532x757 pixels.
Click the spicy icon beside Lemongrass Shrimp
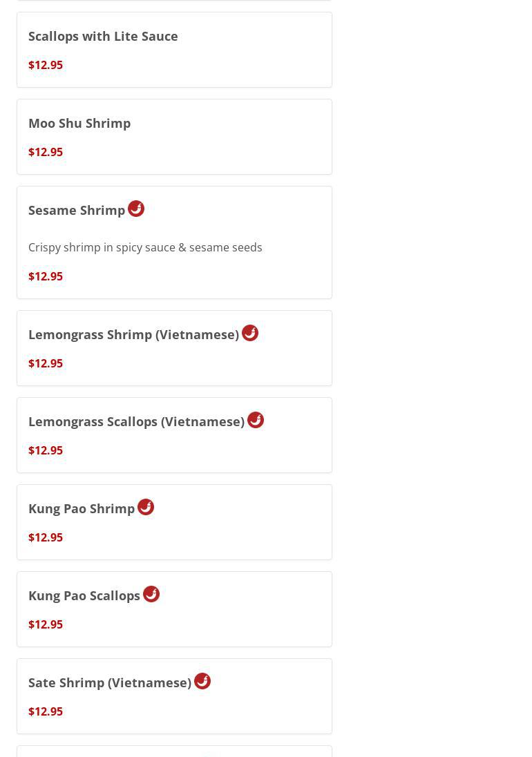[x=250, y=333]
